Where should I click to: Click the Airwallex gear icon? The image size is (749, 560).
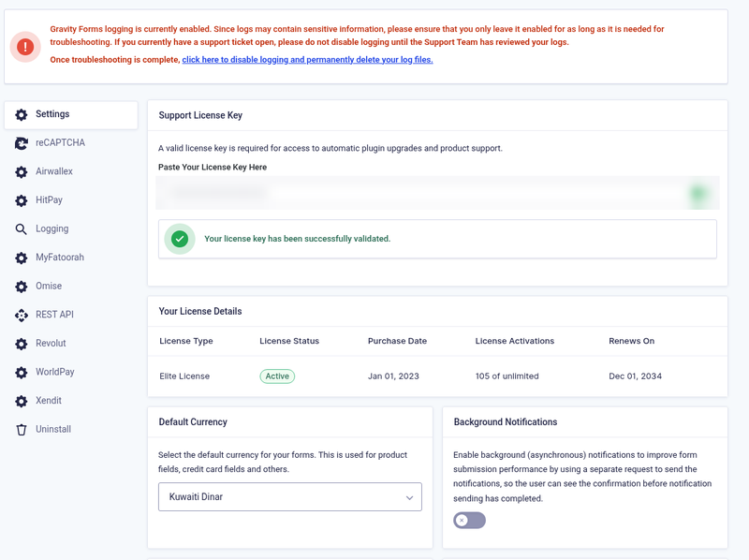coord(21,172)
